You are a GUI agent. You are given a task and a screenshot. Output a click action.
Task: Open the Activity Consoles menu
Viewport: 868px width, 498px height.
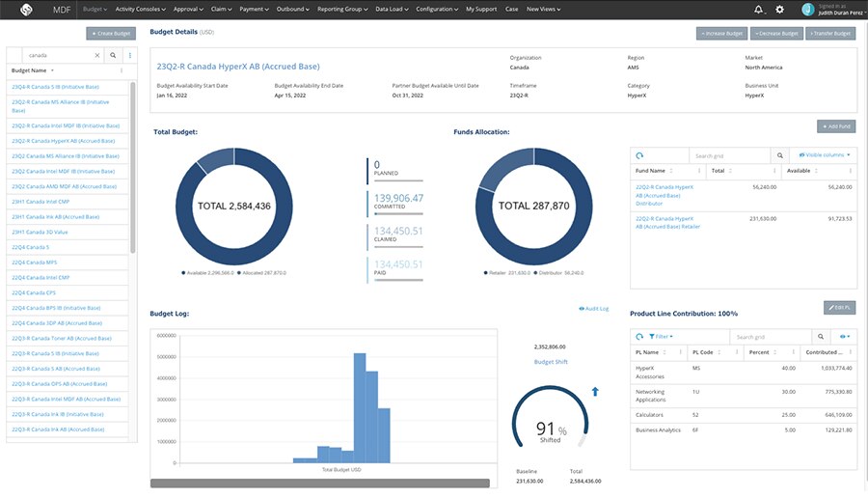coord(140,9)
